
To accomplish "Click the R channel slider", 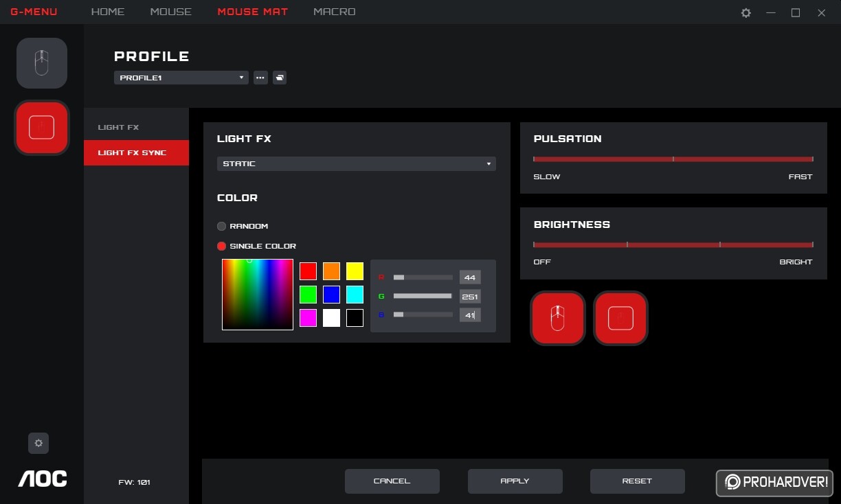I will [x=423, y=277].
